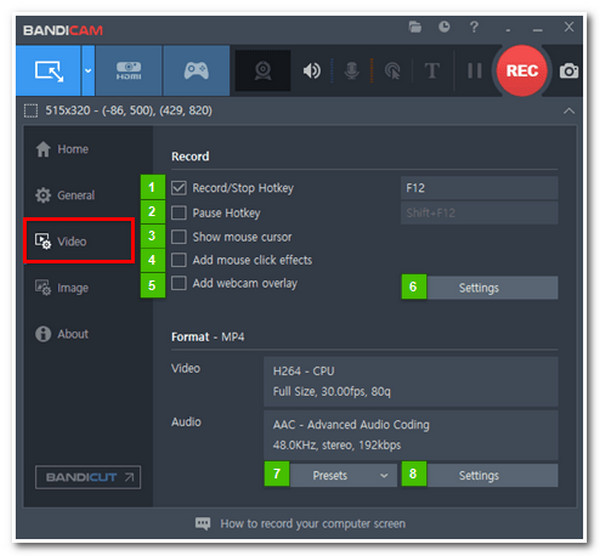Toggle webcam overlay icon in toolbar
Image resolution: width=600 pixels, height=556 pixels.
click(x=263, y=71)
